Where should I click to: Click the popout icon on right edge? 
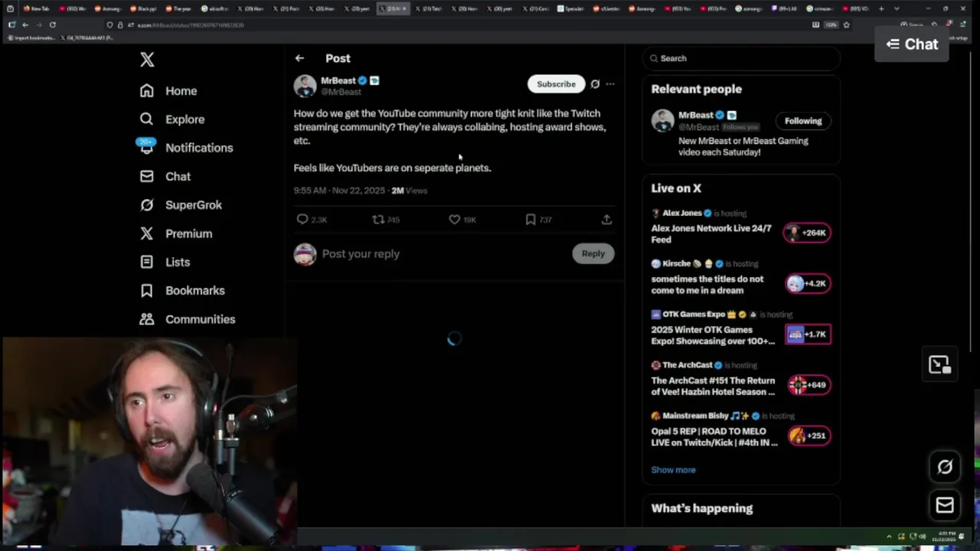(x=939, y=364)
